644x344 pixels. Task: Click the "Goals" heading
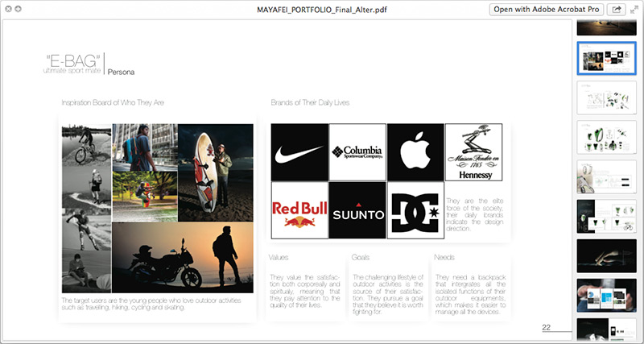tap(361, 258)
